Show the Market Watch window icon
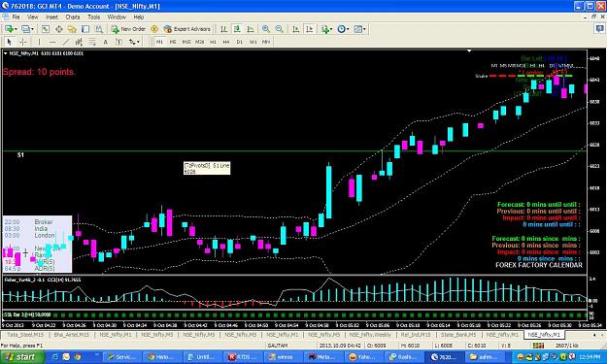Viewport: 607px width, 364px height. click(46, 29)
